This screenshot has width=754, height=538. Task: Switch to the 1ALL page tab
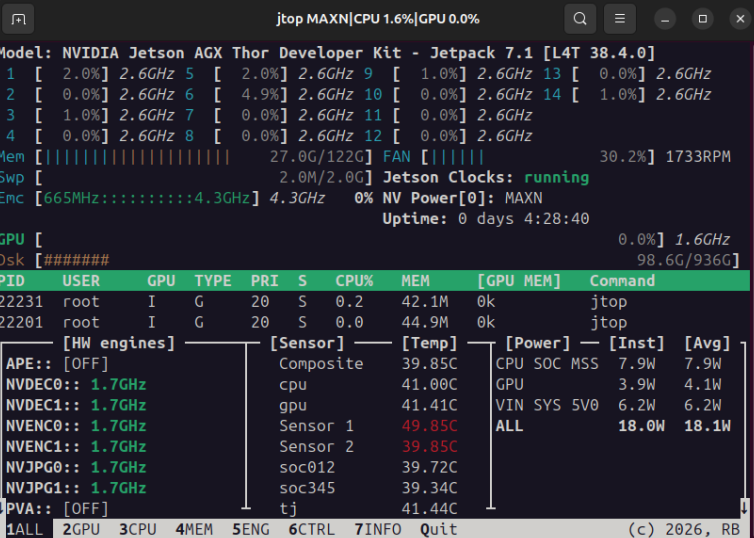click(25, 529)
